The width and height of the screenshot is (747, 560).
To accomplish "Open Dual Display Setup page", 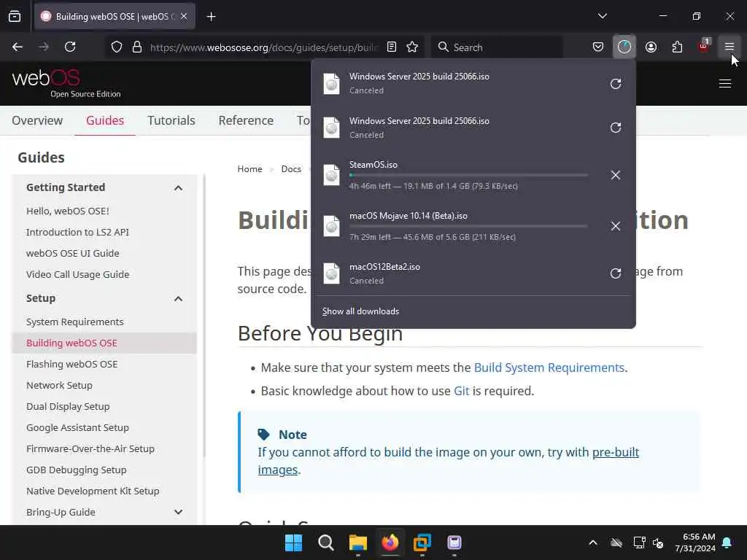I will tap(68, 406).
